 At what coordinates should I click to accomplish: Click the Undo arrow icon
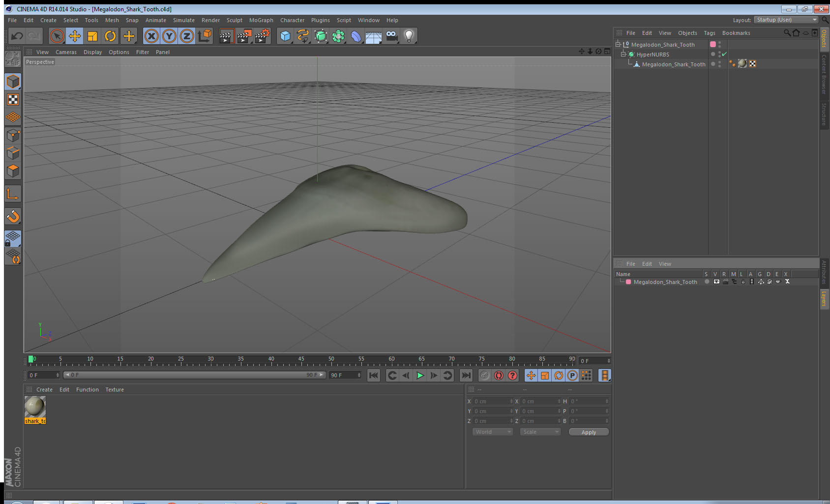pyautogui.click(x=17, y=36)
